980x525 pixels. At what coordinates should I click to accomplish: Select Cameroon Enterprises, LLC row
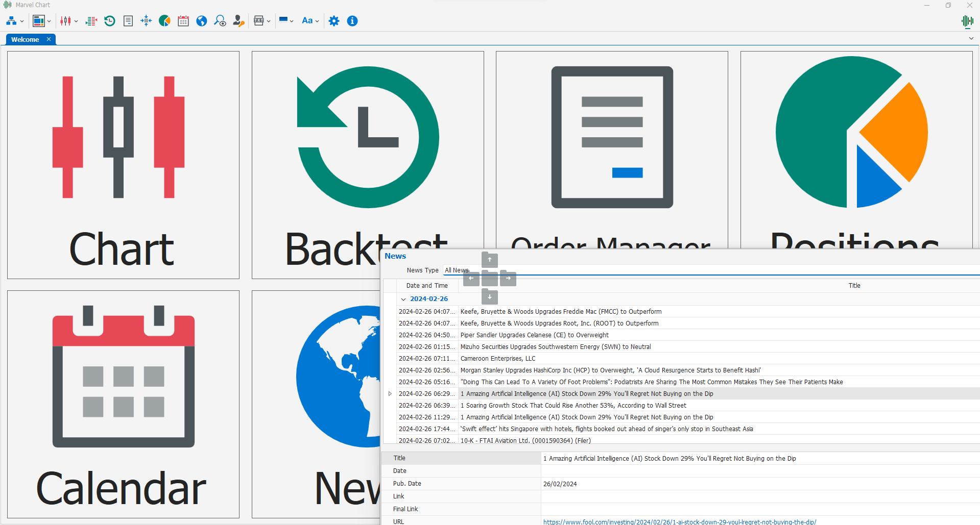coord(688,359)
